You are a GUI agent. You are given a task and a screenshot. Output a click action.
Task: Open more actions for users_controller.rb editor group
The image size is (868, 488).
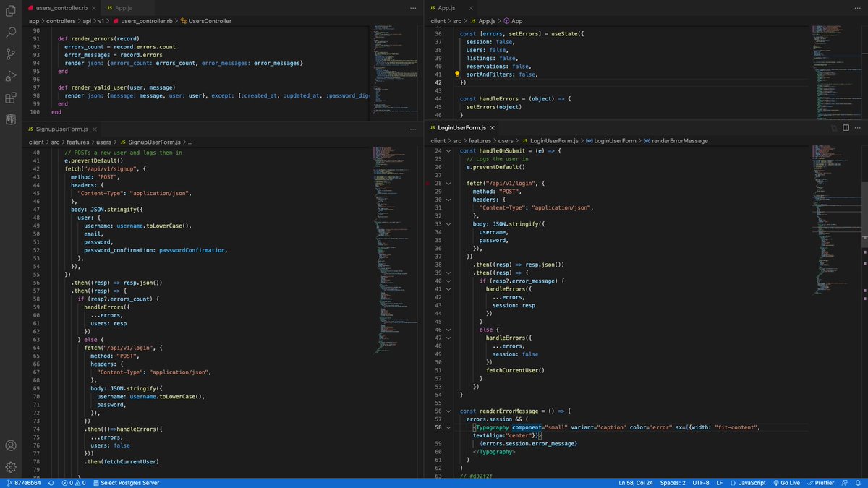point(414,7)
